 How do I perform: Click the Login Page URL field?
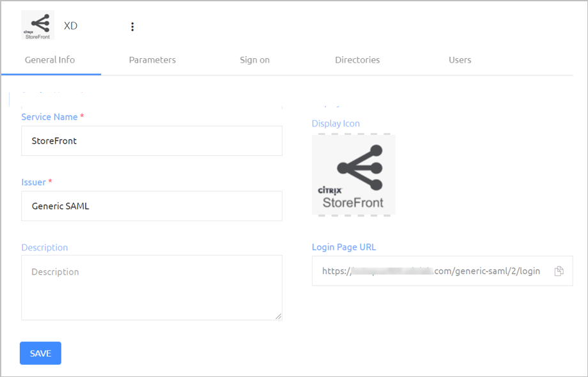coord(442,271)
